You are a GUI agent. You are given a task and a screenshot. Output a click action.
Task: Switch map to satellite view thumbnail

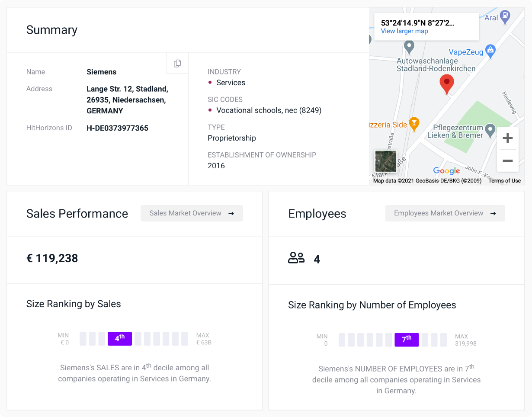[x=386, y=161]
